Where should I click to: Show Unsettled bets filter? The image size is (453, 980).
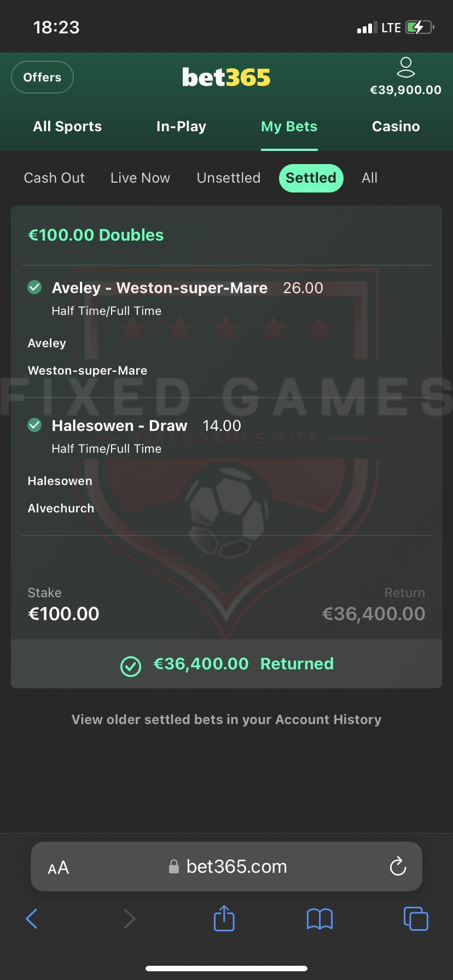click(229, 178)
